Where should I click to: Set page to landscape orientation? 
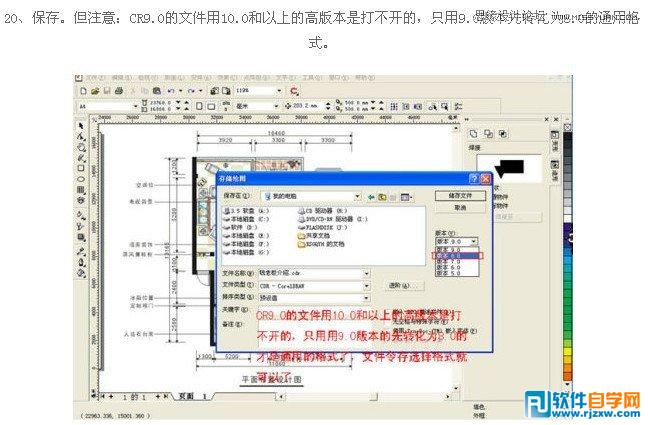pos(211,106)
